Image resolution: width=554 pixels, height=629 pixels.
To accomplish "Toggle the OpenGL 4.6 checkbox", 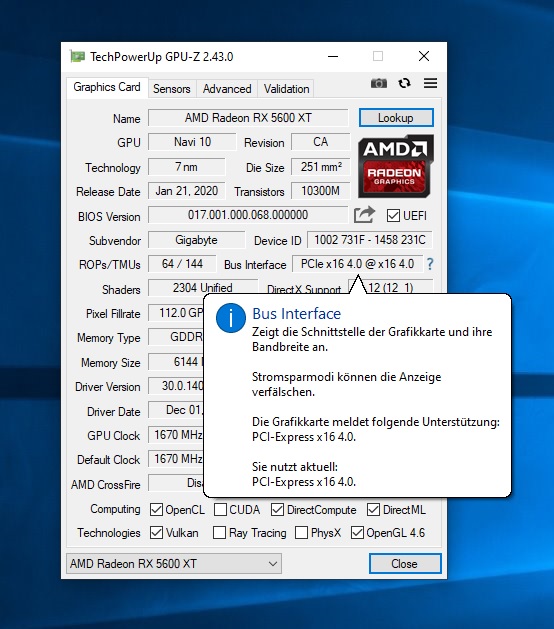I will point(357,533).
